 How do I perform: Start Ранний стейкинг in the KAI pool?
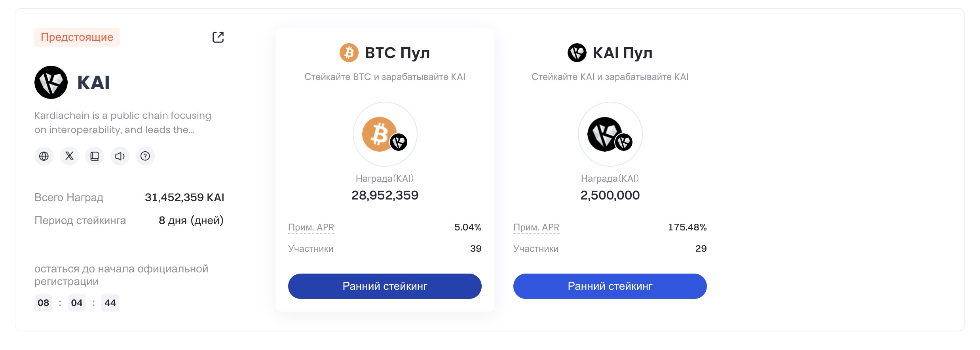pos(610,286)
